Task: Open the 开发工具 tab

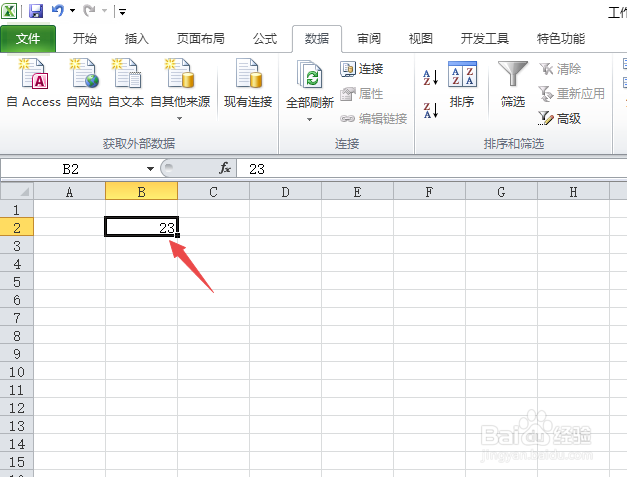Action: [485, 39]
